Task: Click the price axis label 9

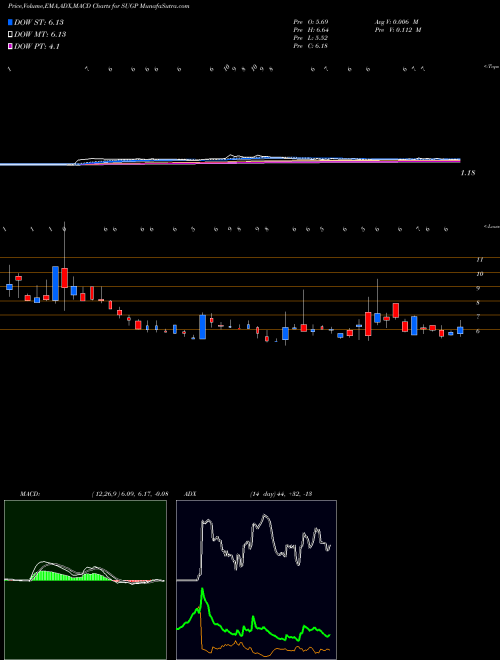Action: coord(478,288)
